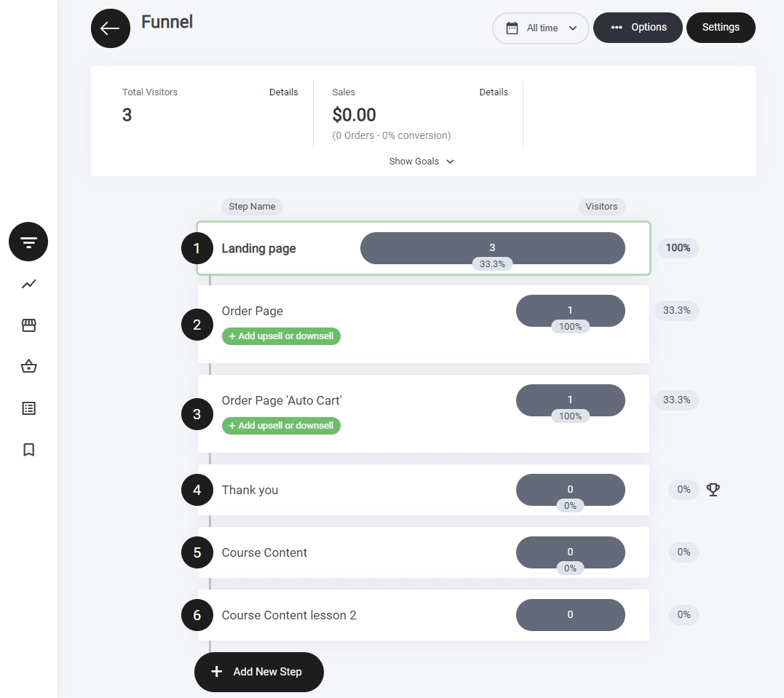Add upsell to Order Page 'Auto Cart'

(x=281, y=426)
